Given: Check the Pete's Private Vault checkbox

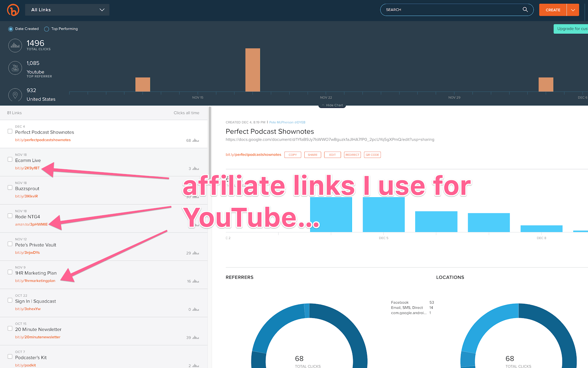Looking at the screenshot, I should (x=10, y=244).
